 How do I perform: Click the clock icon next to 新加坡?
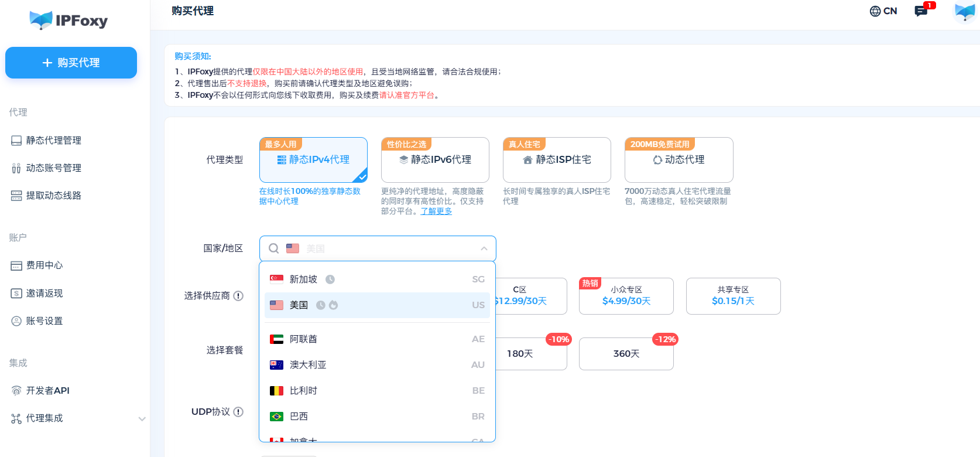330,279
